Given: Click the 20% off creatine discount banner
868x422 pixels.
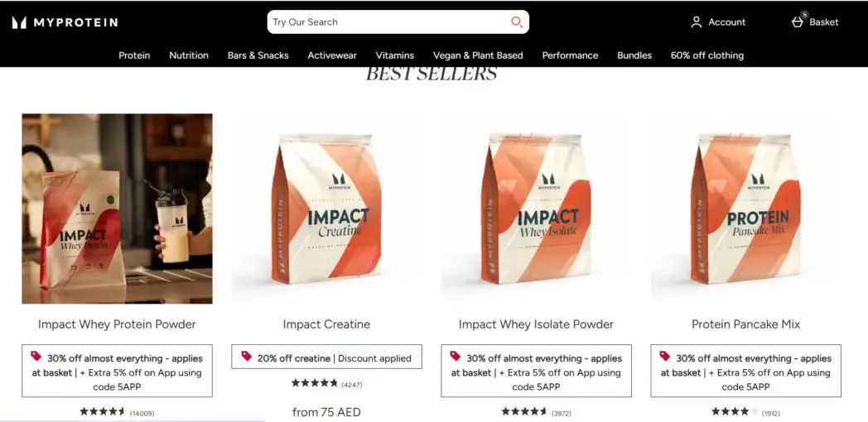Looking at the screenshot, I should pos(326,357).
